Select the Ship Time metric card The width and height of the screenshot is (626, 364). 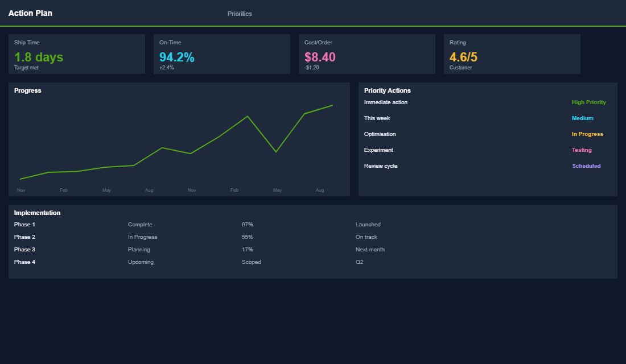pos(77,54)
